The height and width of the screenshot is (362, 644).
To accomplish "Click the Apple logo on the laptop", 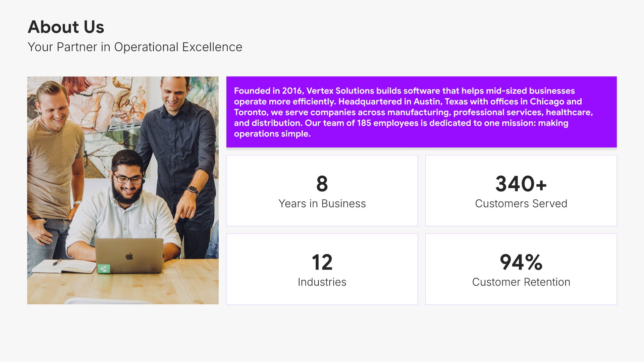I will 129,257.
